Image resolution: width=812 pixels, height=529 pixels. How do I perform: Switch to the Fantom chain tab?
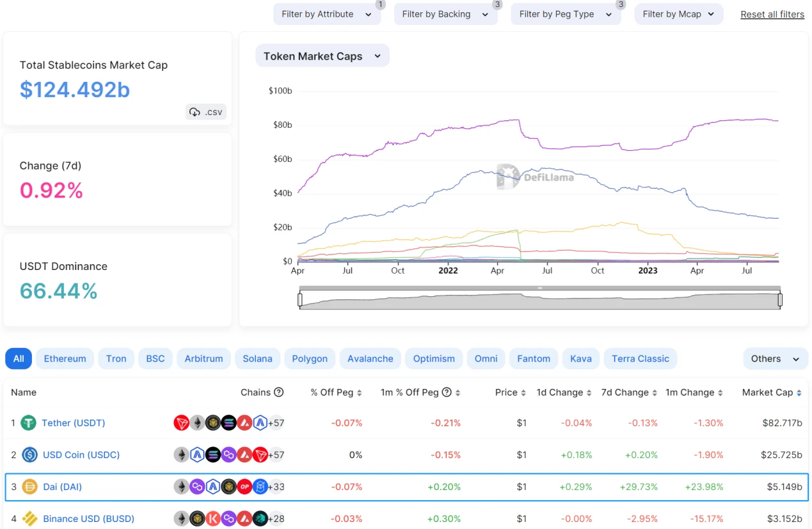tap(534, 359)
